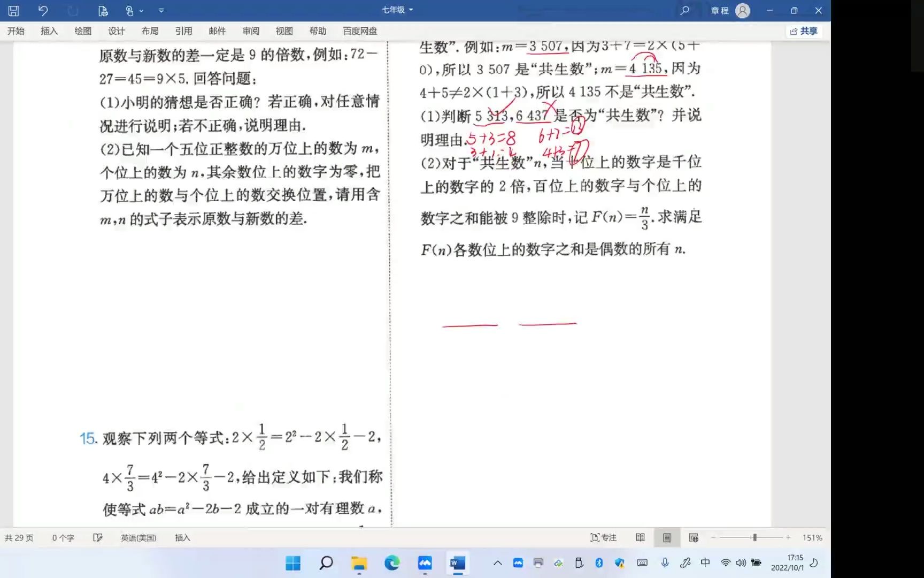Undo the last action
The image size is (924, 578).
[x=43, y=10]
